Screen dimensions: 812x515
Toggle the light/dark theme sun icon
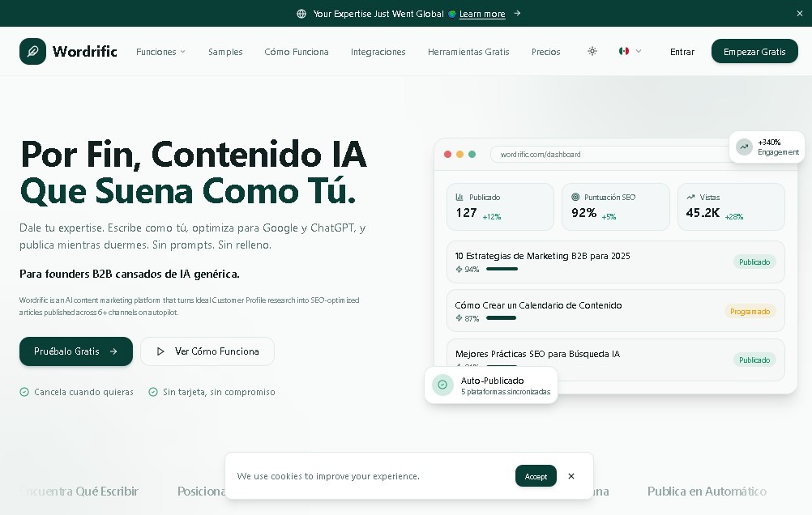pos(592,51)
